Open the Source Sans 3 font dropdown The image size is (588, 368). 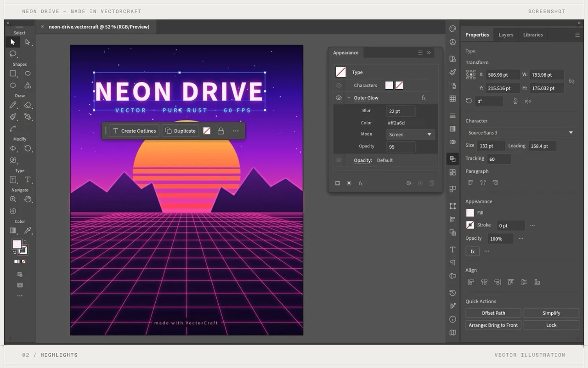coord(520,133)
